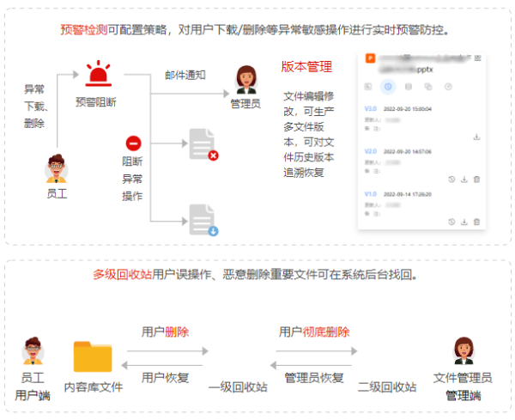Click the red block stop icon
The image size is (515, 420).
(132, 143)
